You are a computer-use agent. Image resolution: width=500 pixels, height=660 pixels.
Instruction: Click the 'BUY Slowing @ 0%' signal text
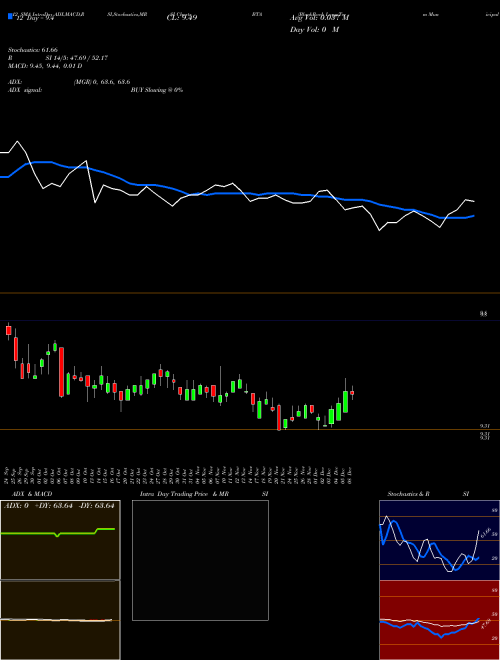click(157, 90)
